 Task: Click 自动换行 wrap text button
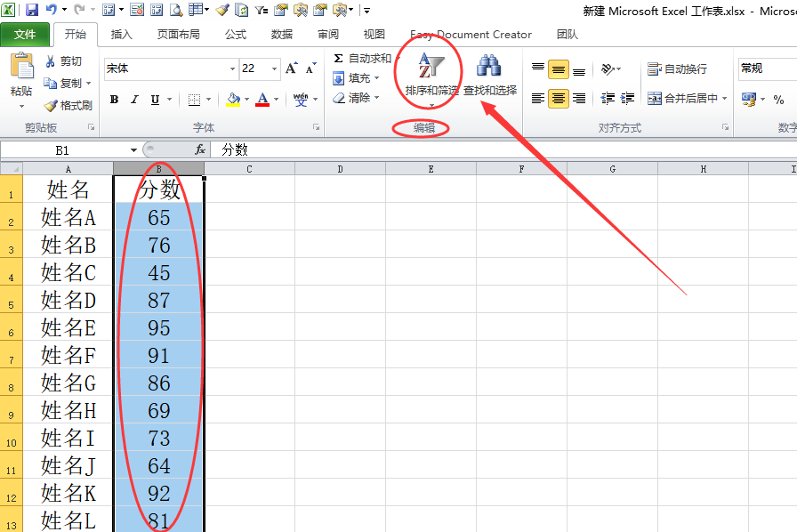(677, 69)
